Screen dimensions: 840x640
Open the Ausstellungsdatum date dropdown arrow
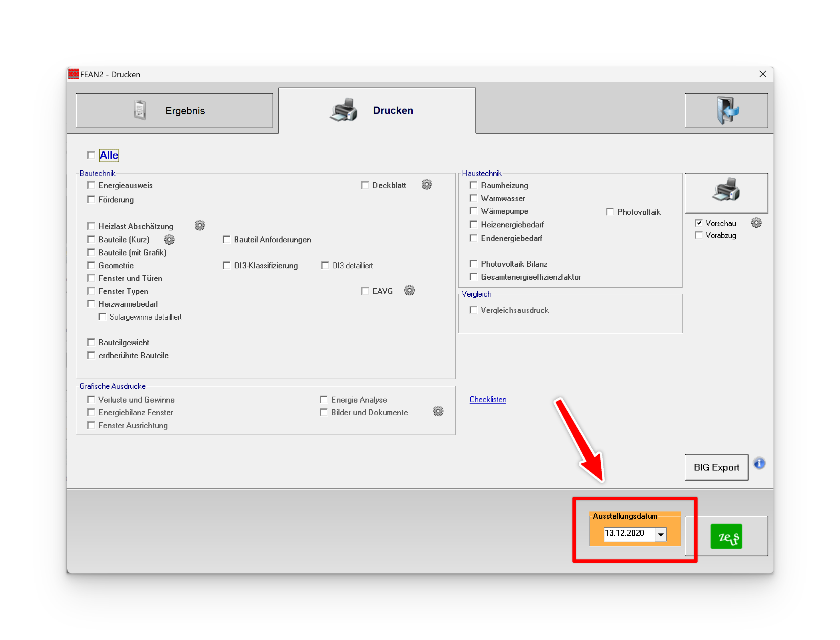click(661, 534)
